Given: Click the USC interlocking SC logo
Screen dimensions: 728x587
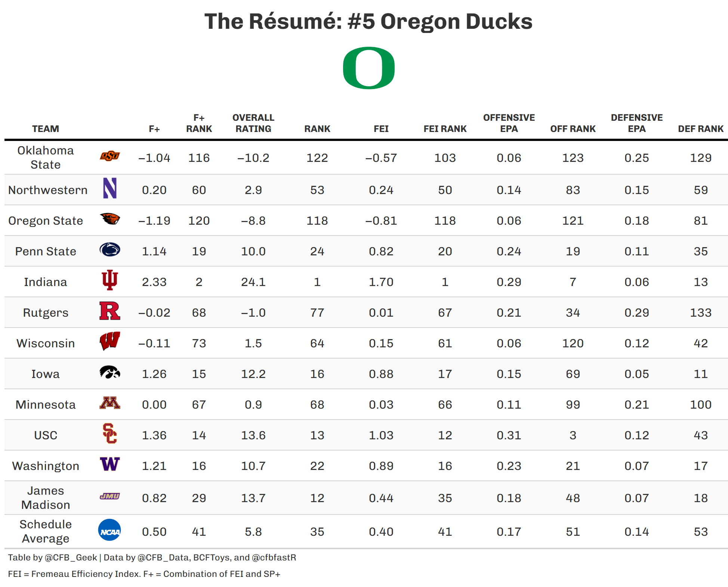Looking at the screenshot, I should click(109, 433).
